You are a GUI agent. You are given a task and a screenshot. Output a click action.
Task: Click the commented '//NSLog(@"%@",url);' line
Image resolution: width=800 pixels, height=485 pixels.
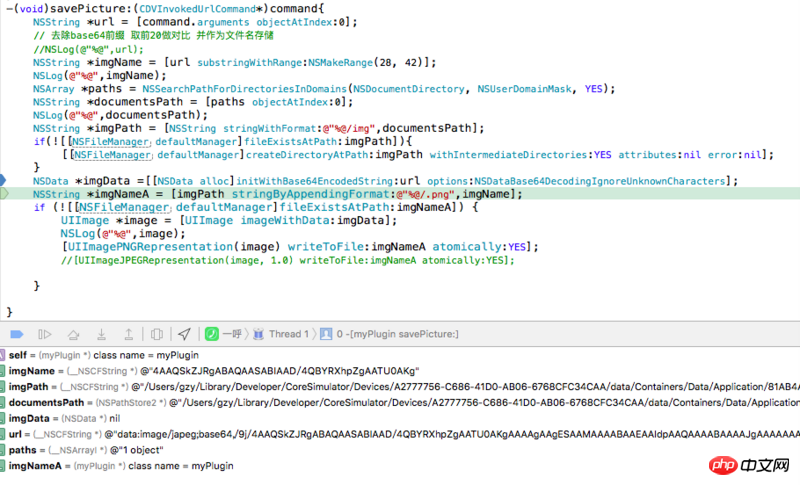[x=88, y=49]
